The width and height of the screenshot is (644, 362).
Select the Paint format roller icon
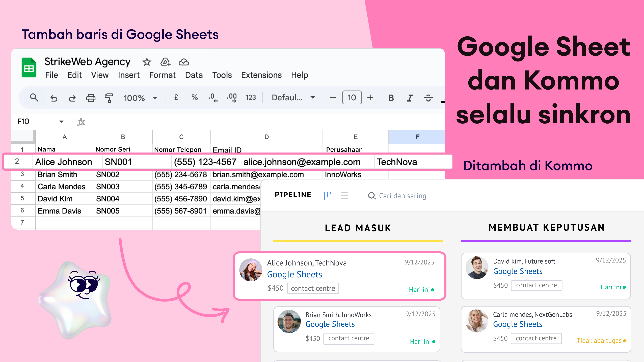[109, 98]
